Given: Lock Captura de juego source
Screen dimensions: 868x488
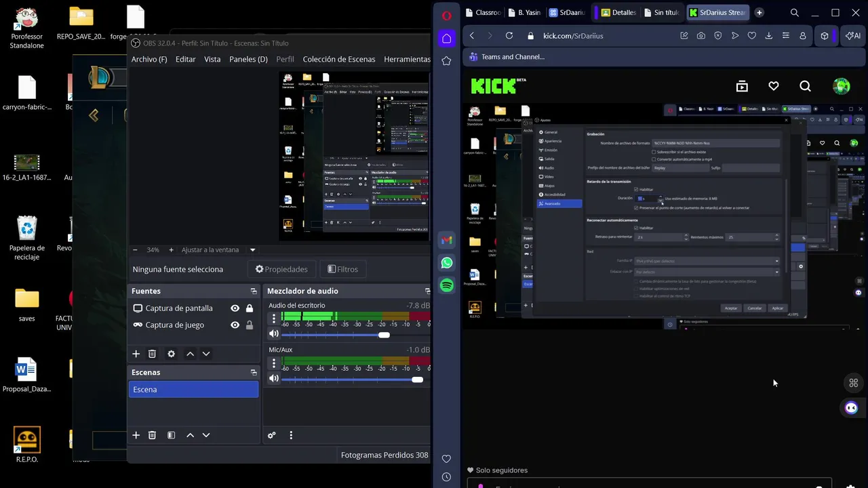Looking at the screenshot, I should [250, 325].
